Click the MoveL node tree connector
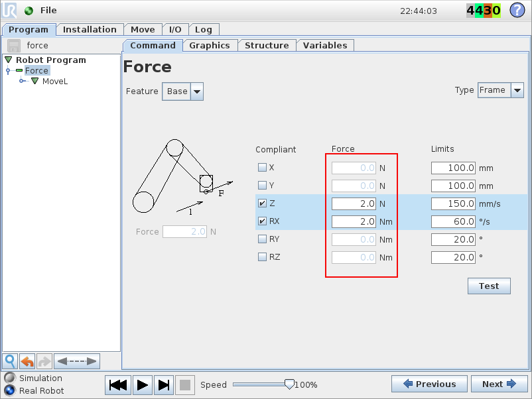 click(x=22, y=81)
